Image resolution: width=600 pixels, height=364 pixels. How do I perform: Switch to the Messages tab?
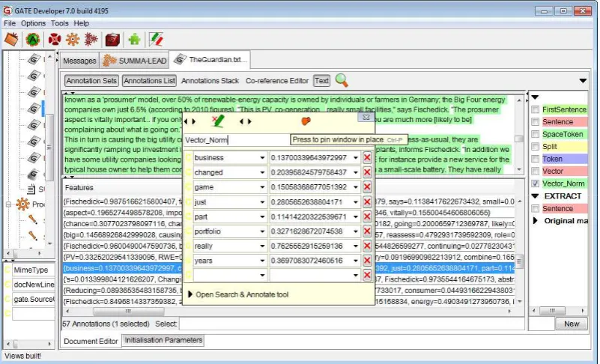coord(79,61)
